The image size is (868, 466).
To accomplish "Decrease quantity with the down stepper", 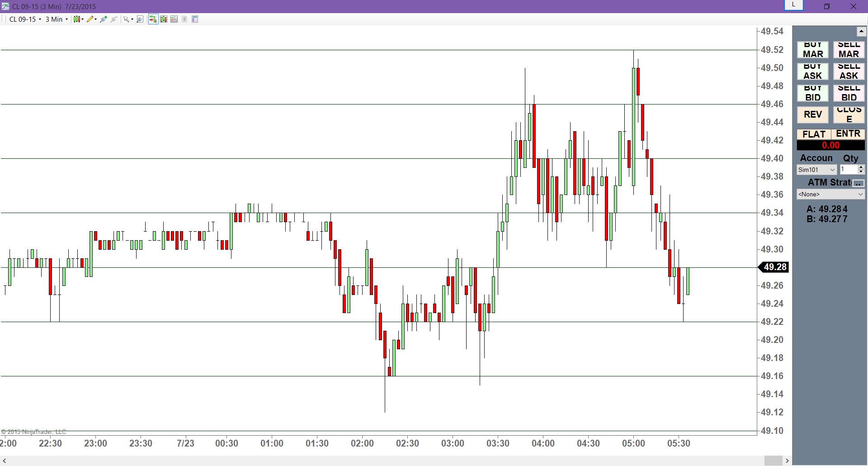I will tap(861, 172).
